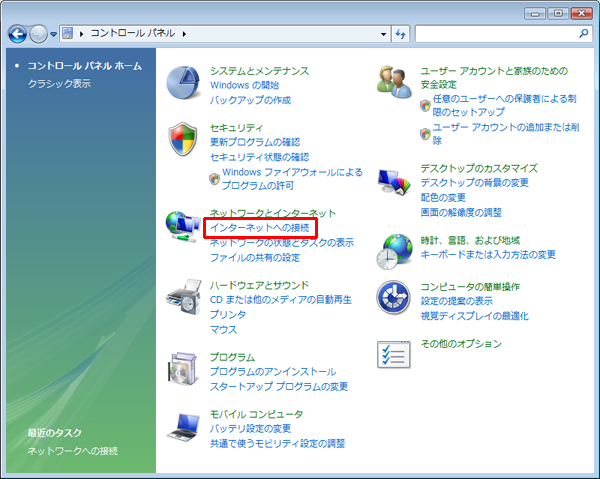600x479 pixels.
Task: Open プリンタ link
Action: point(228,314)
